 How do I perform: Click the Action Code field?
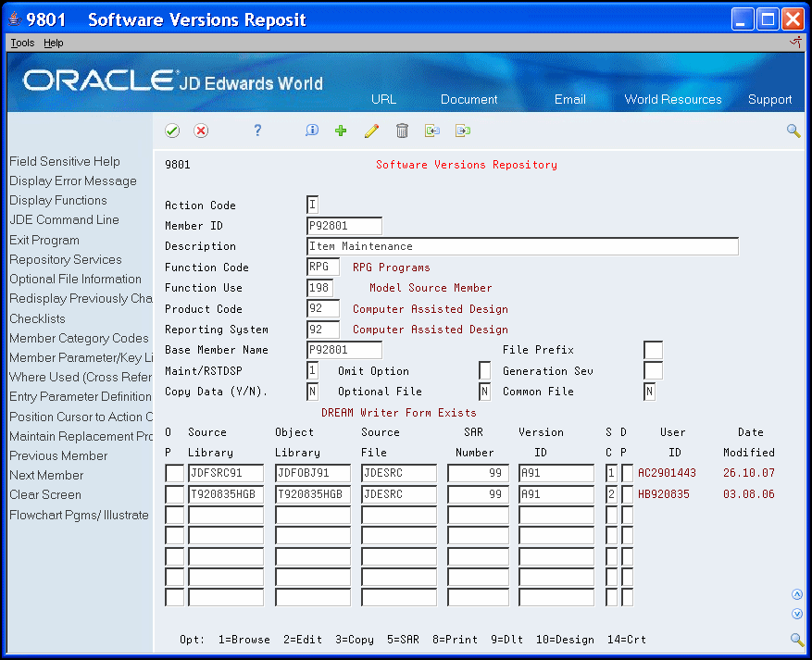point(312,205)
